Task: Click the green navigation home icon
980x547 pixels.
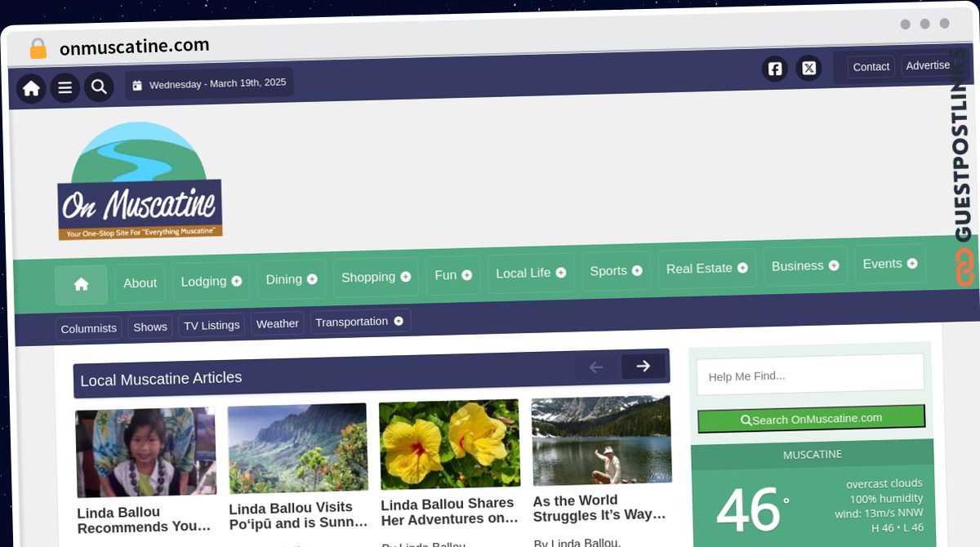Action: point(81,284)
